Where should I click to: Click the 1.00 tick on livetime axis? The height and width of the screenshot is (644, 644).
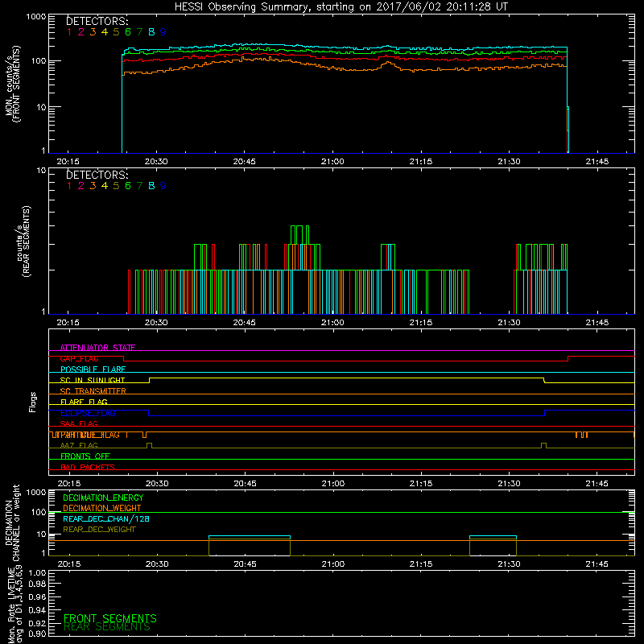point(38,572)
